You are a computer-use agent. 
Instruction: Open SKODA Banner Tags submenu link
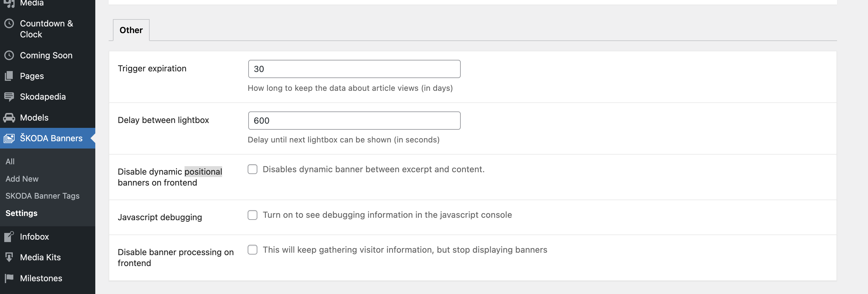tap(42, 196)
